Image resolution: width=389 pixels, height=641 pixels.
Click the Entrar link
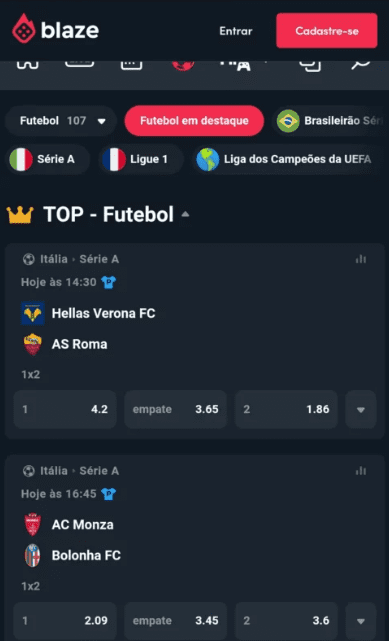(236, 31)
